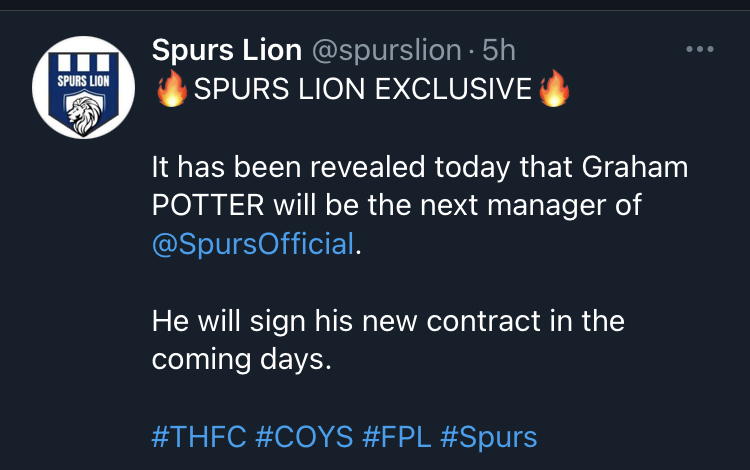Click the fire emoji before SPURS LION EXCLUSIVE

coord(172,88)
